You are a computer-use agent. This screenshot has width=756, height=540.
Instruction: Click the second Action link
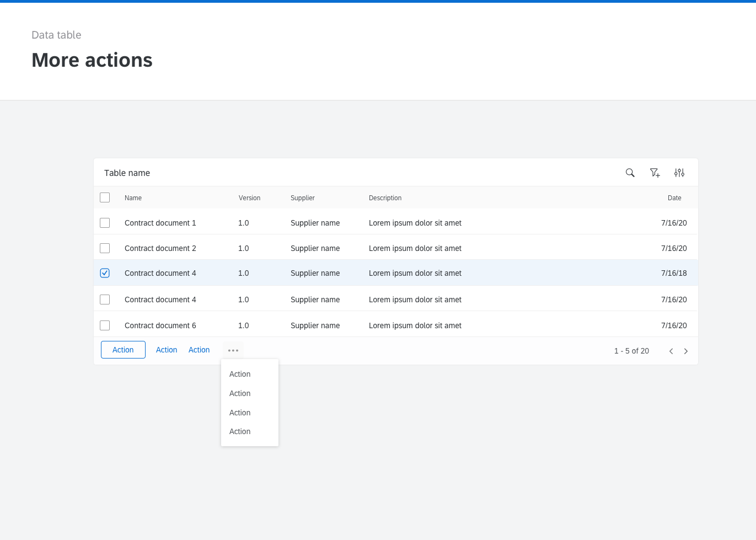(166, 349)
